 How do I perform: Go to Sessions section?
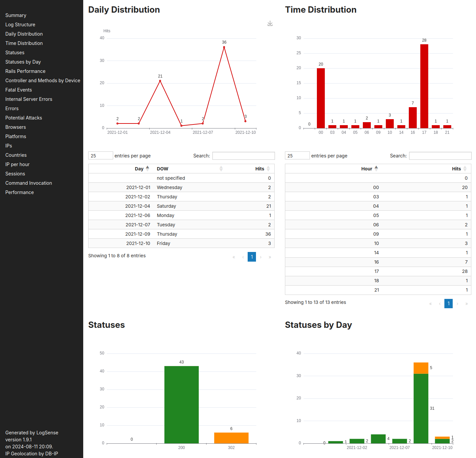pyautogui.click(x=15, y=174)
